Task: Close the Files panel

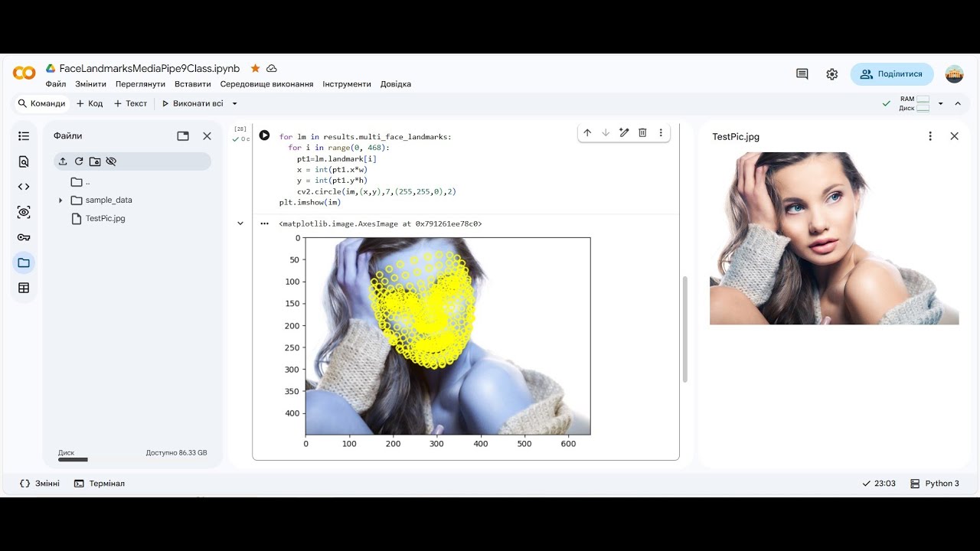Action: 207,135
